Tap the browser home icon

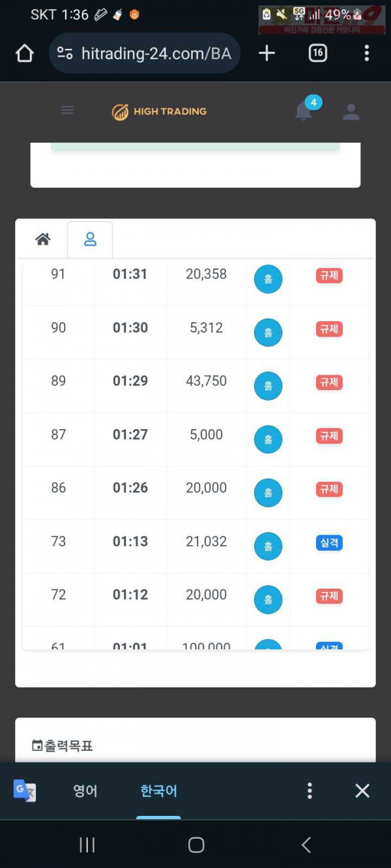pyautogui.click(x=24, y=53)
